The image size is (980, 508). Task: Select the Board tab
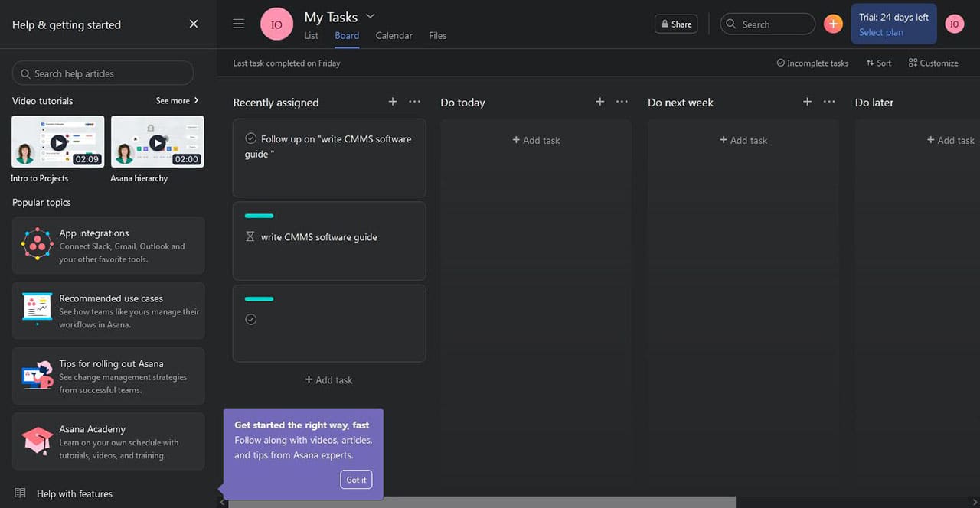tap(347, 35)
